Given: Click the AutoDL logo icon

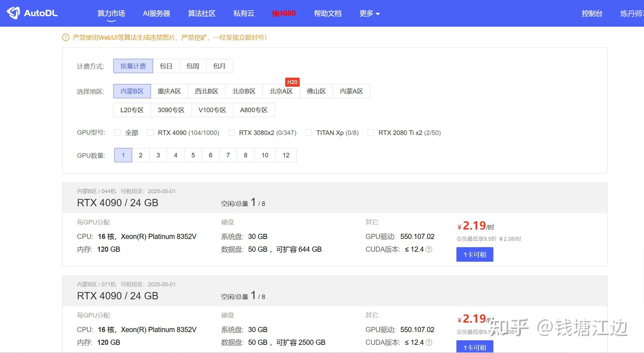Looking at the screenshot, I should tap(13, 13).
